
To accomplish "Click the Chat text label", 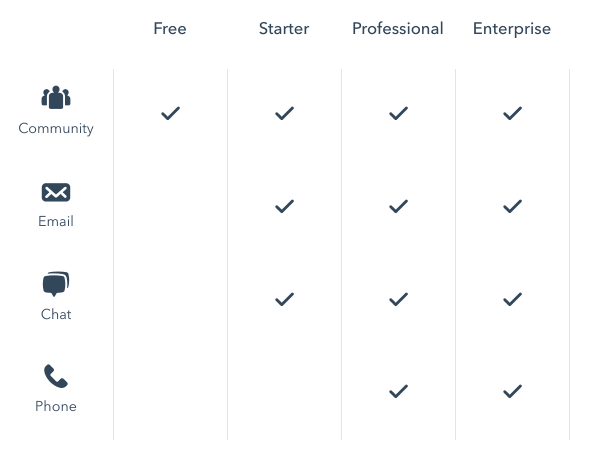I will click(56, 314).
